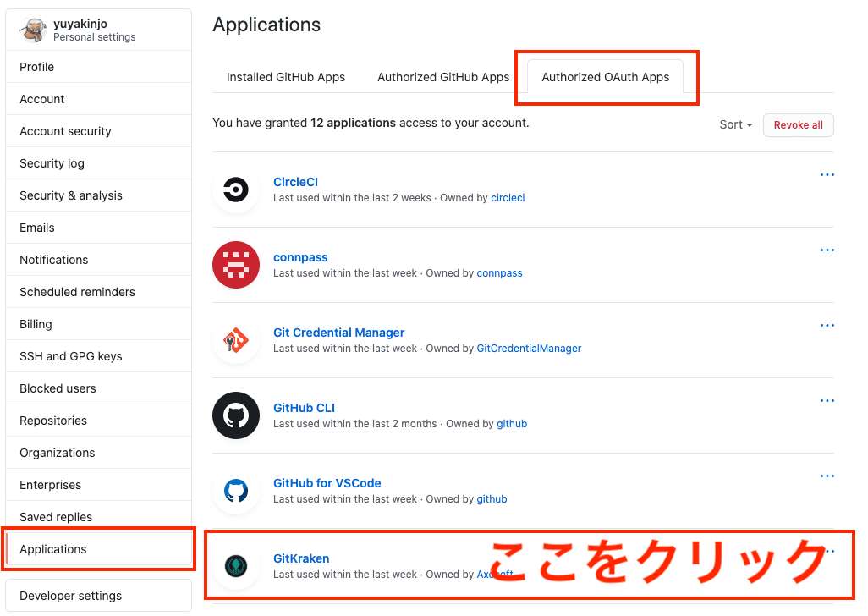
Task: Open Blocked users settings
Action: click(98, 388)
